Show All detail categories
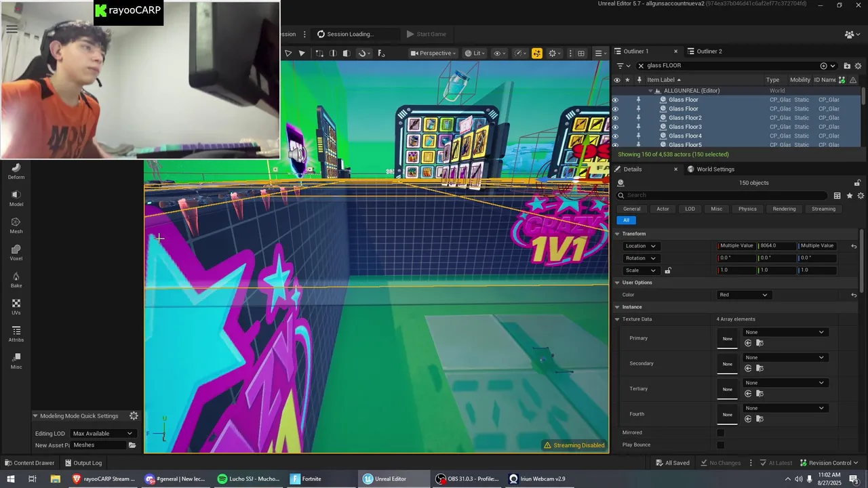 pyautogui.click(x=626, y=220)
